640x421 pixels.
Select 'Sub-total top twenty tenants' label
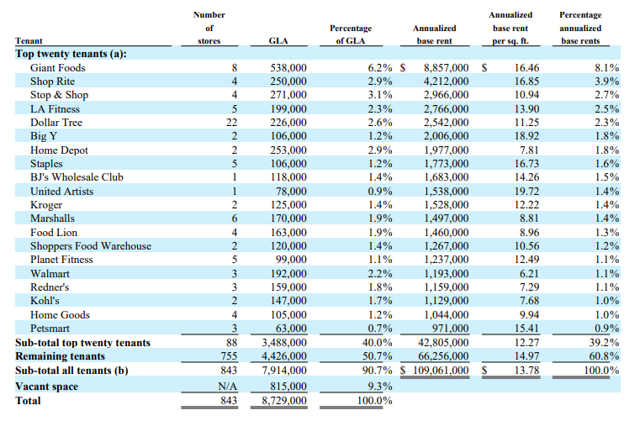coord(83,343)
